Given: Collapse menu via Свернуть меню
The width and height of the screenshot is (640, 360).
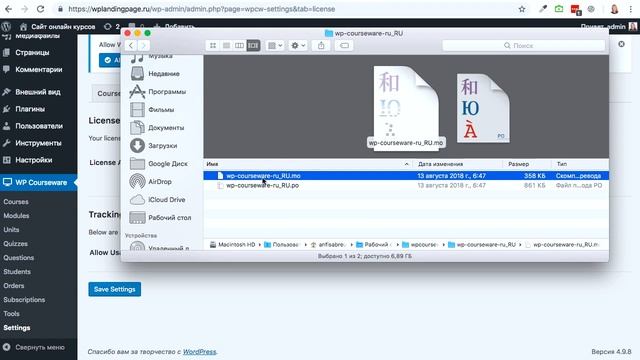Looking at the screenshot, I should tap(34, 347).
